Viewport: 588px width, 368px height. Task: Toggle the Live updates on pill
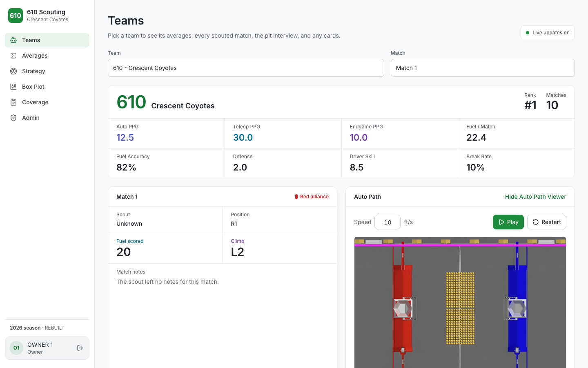click(548, 33)
